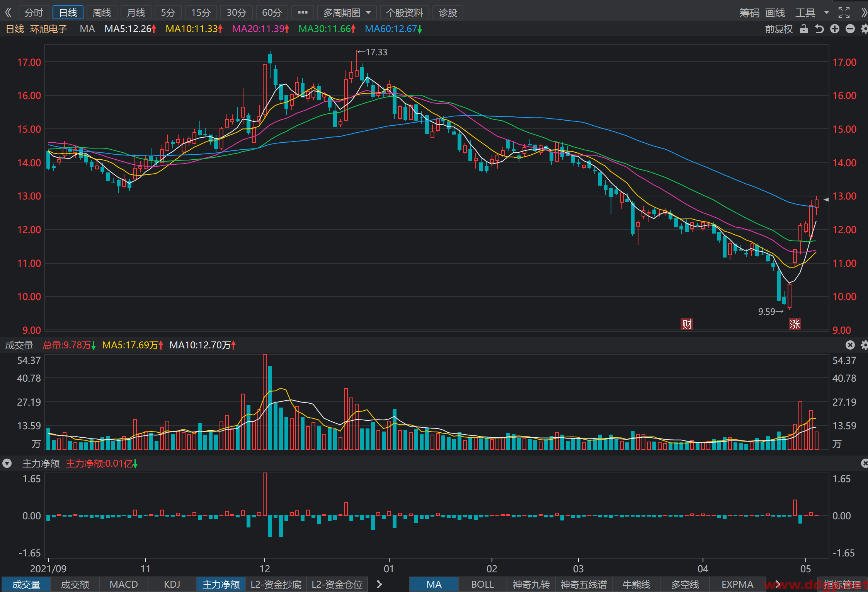Click the MA10:11.33 legend value
Viewport: 868px width, 592px height.
tap(194, 29)
